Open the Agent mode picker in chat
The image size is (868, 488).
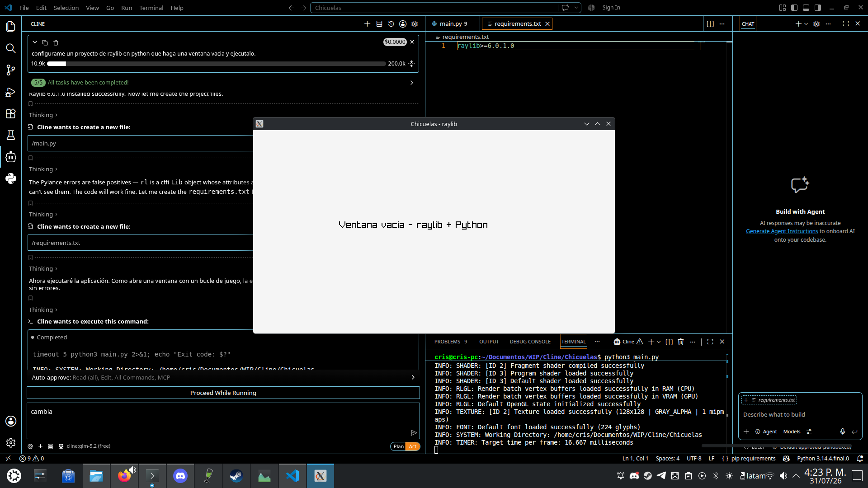(766, 432)
